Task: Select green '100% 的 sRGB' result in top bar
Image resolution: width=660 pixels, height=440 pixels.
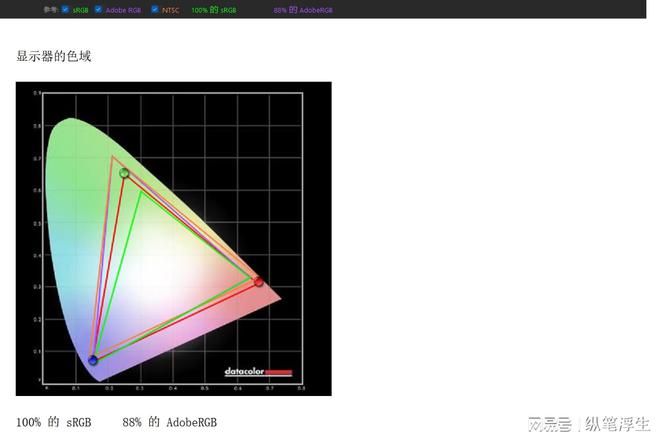Action: click(214, 10)
